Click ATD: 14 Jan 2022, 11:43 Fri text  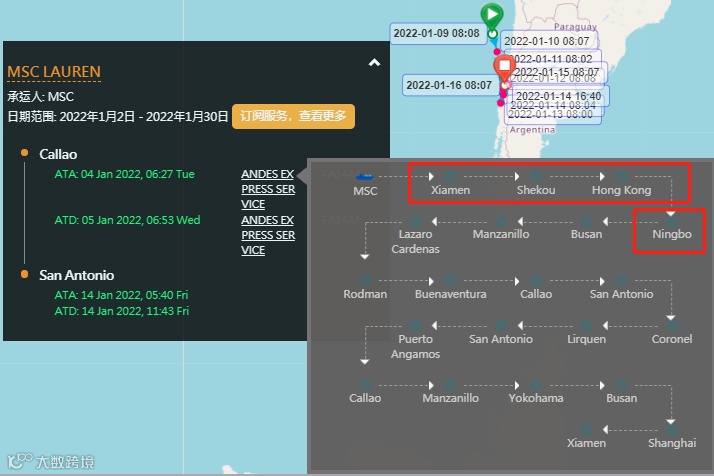tap(122, 311)
